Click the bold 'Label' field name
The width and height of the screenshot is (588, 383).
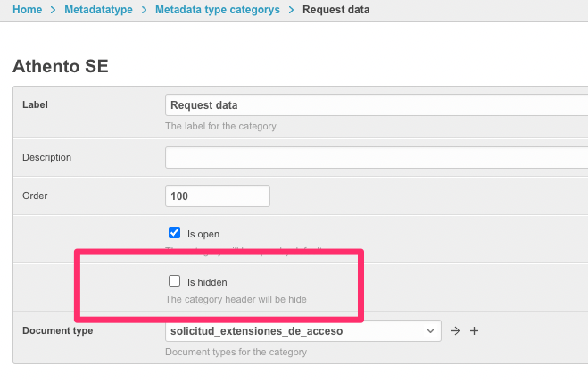click(35, 104)
